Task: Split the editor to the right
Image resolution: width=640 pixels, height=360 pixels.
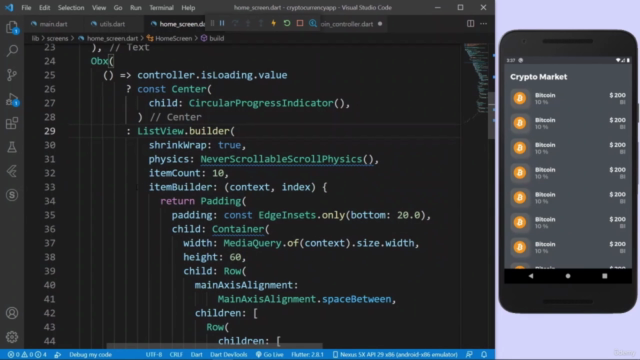Action: click(471, 24)
